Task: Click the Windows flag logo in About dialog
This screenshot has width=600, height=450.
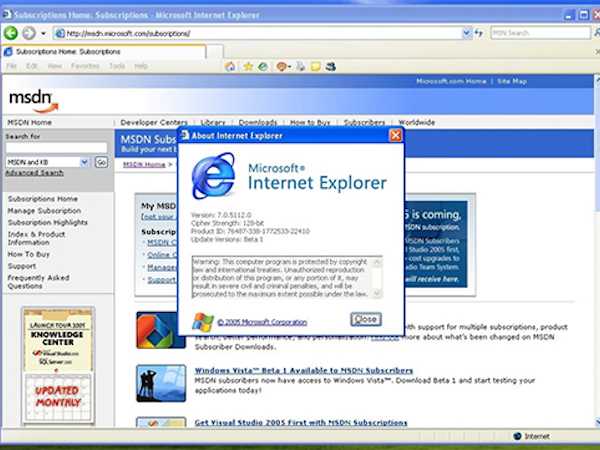Action: tap(203, 321)
